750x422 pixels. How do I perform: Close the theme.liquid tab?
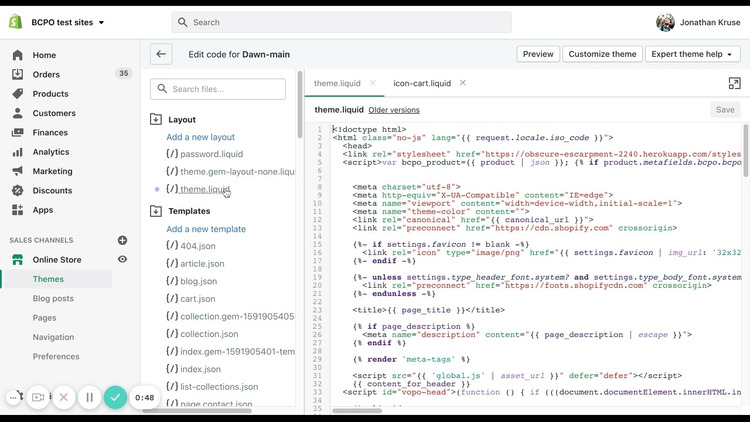click(x=373, y=84)
